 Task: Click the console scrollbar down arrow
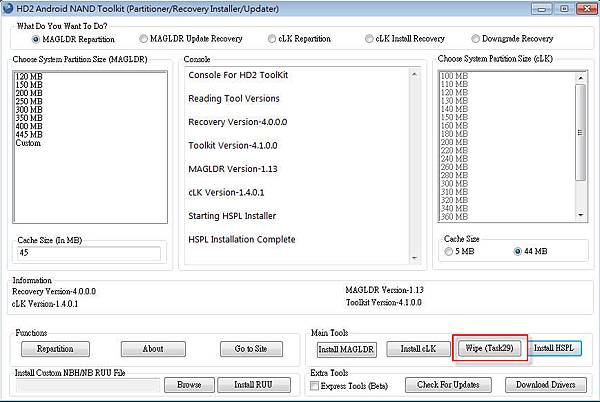click(414, 258)
